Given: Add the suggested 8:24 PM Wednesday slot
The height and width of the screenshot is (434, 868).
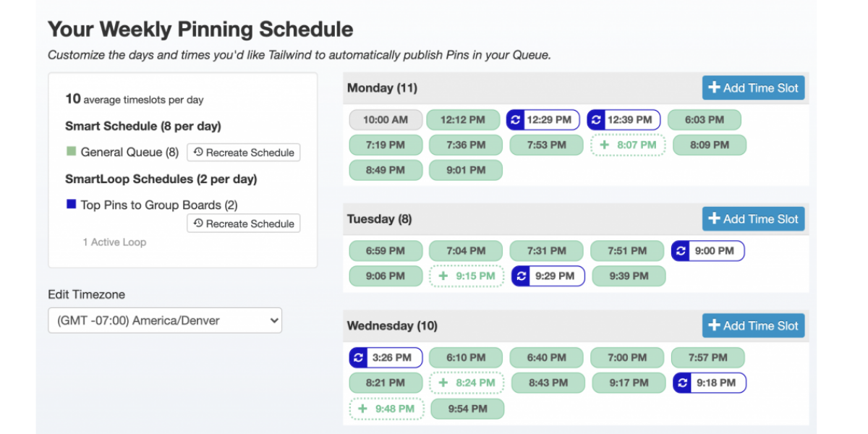Looking at the screenshot, I should 467,383.
